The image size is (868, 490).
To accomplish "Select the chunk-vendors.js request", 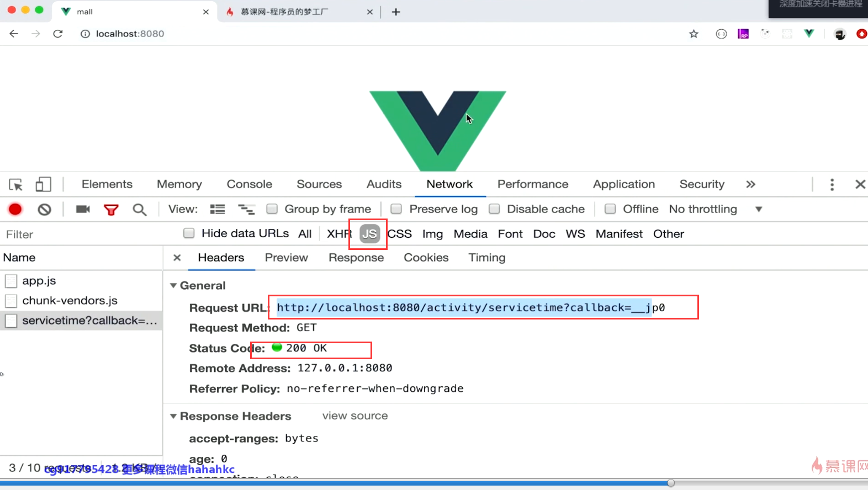I will (81, 301).
